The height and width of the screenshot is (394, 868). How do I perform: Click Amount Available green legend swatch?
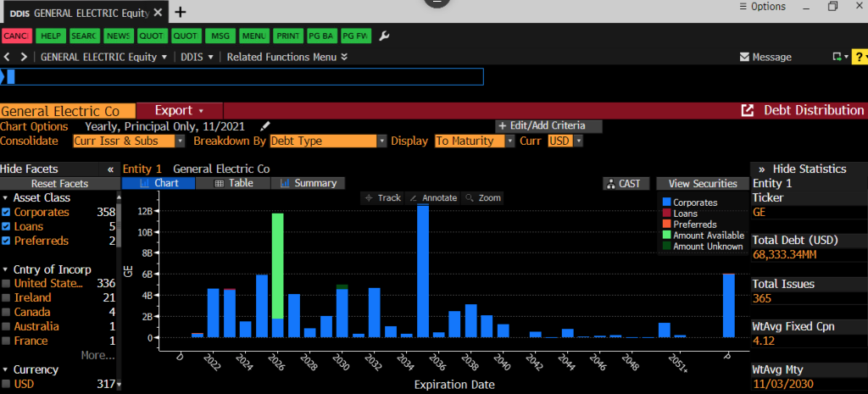point(666,236)
